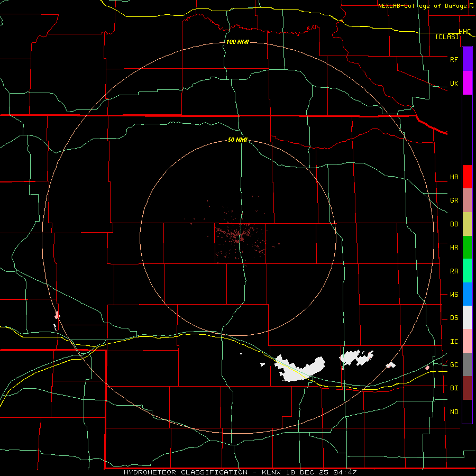Click the '04:47' timestamp
The width and height of the screenshot is (476, 476).
click(344, 472)
